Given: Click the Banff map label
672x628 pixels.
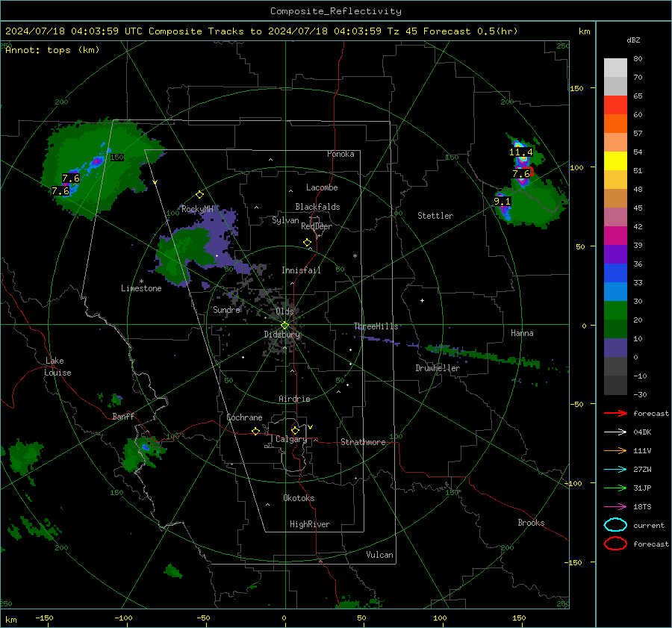Looking at the screenshot, I should (x=123, y=417).
